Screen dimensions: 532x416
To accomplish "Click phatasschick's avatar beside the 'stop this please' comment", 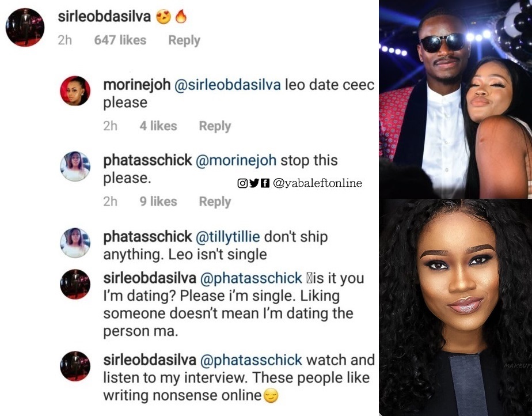I will coord(75,167).
